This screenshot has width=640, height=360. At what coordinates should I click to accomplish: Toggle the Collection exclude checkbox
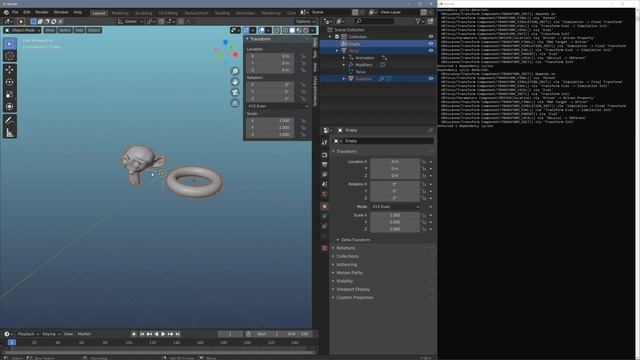tap(337, 37)
